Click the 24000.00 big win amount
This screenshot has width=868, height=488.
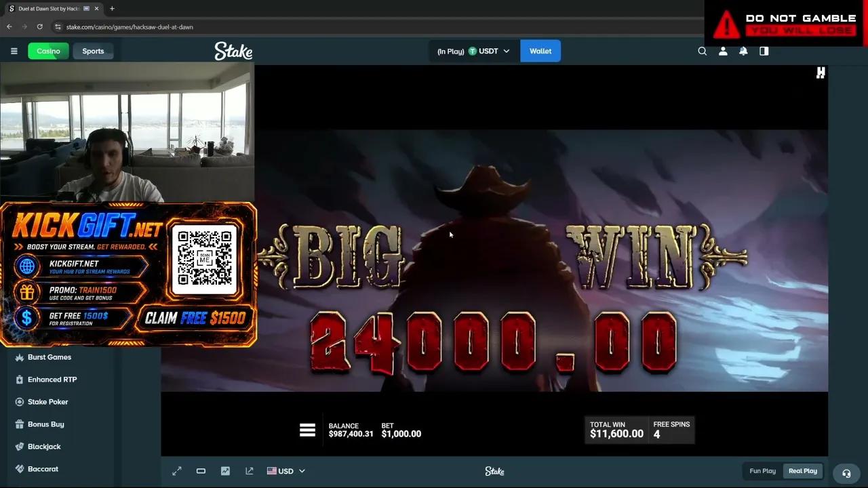click(494, 342)
